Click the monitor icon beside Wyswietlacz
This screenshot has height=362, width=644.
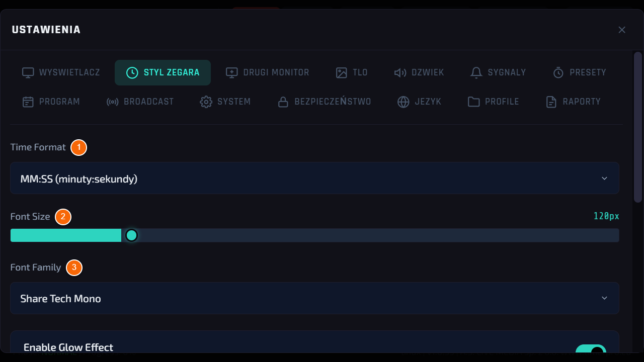coord(28,72)
